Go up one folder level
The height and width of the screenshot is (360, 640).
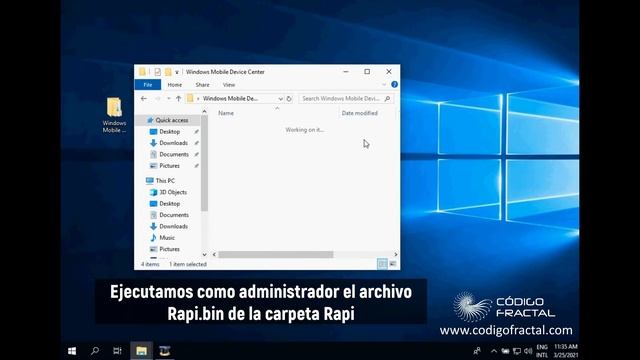click(x=178, y=98)
